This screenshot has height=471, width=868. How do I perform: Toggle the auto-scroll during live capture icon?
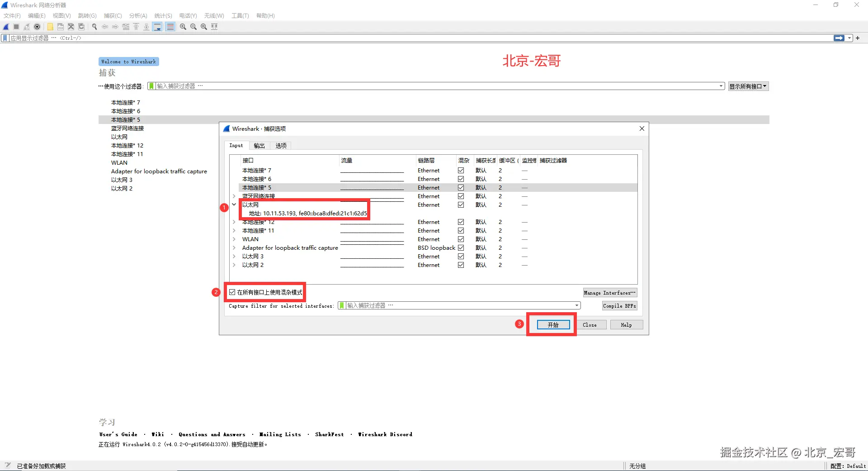coord(157,27)
